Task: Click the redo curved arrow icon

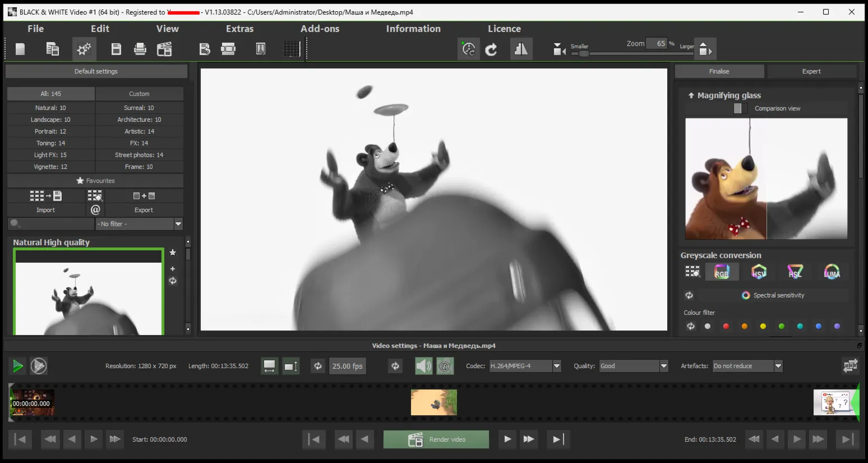Action: click(491, 49)
